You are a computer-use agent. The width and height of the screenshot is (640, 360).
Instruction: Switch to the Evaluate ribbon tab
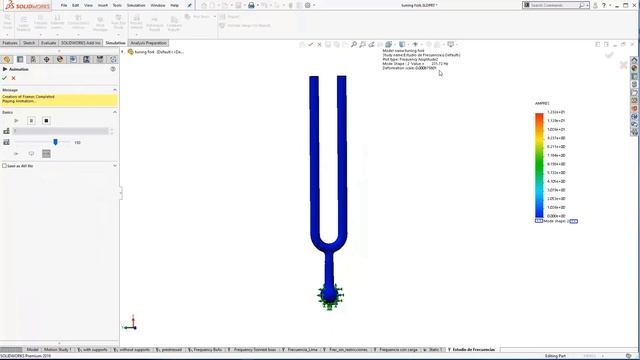[x=48, y=43]
